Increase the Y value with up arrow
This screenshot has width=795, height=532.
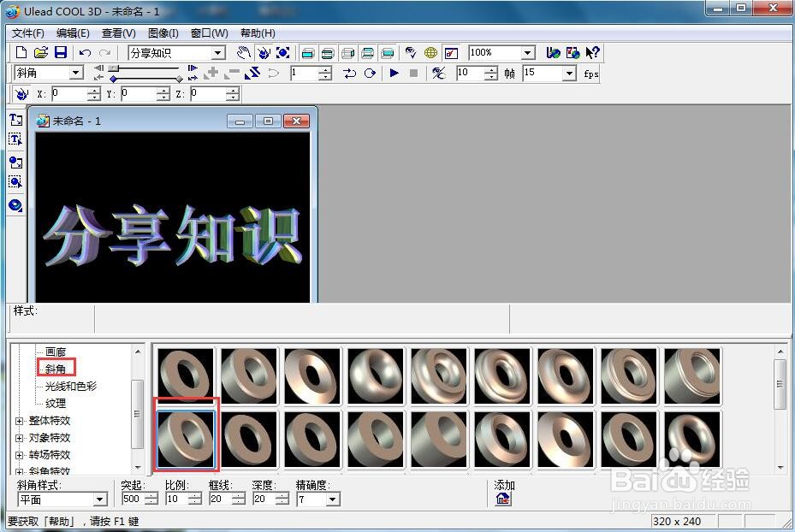pyautogui.click(x=163, y=91)
